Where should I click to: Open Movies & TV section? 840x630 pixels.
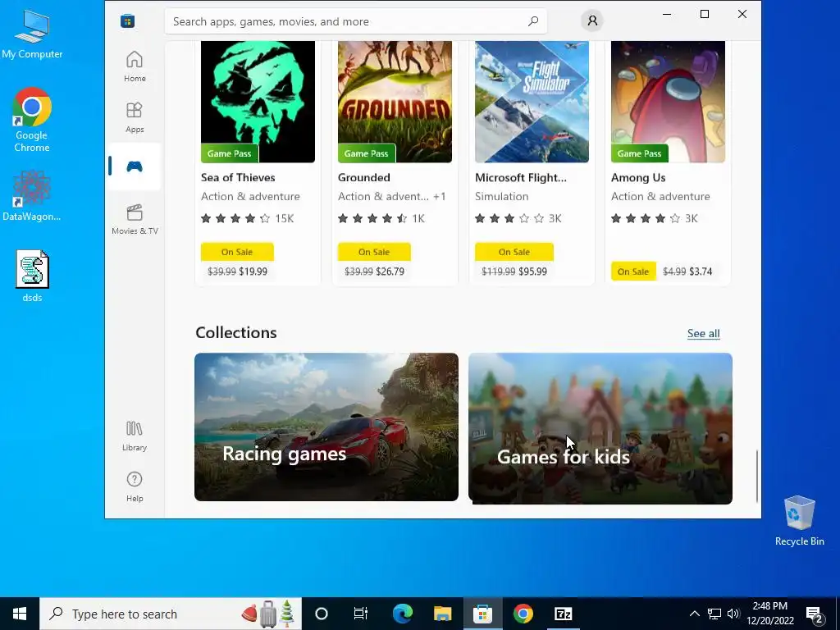(x=135, y=219)
